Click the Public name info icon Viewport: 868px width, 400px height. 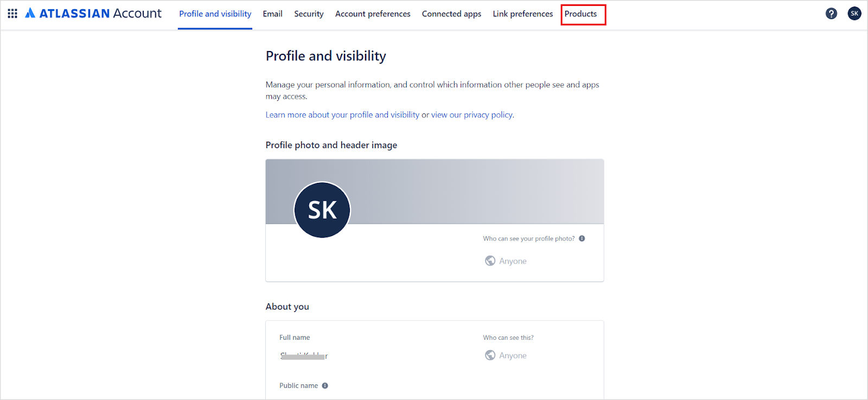(x=325, y=386)
